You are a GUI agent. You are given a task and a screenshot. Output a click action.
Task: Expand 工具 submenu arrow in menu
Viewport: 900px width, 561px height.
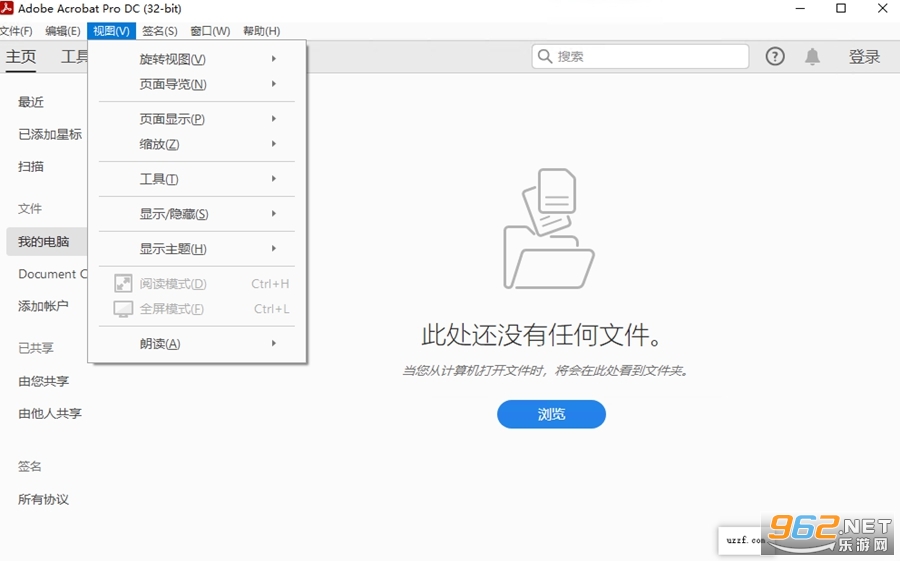pyautogui.click(x=274, y=179)
